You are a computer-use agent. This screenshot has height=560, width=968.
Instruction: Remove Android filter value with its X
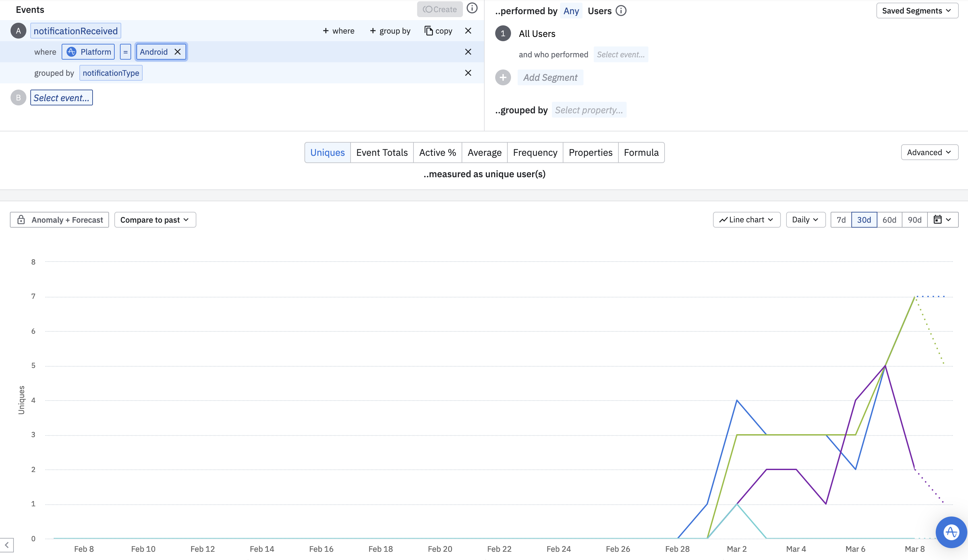point(178,52)
